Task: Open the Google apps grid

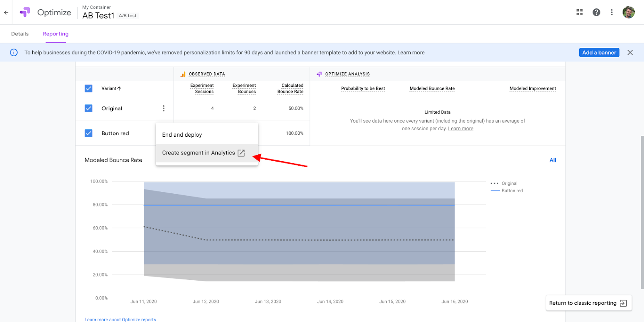Action: point(579,12)
